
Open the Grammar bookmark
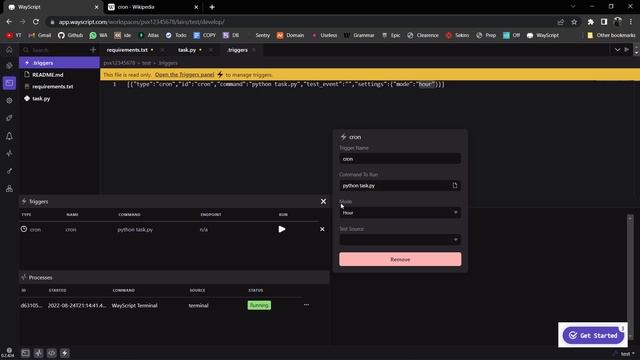coord(359,35)
